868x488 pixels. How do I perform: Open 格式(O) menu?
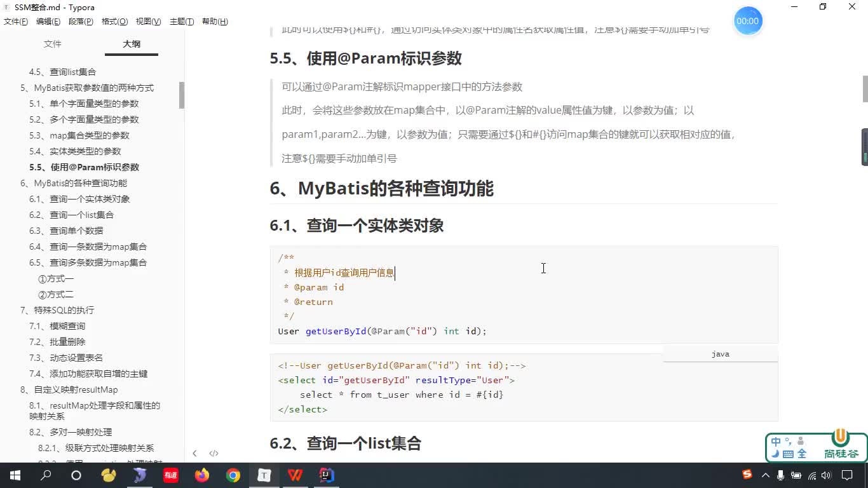click(114, 22)
